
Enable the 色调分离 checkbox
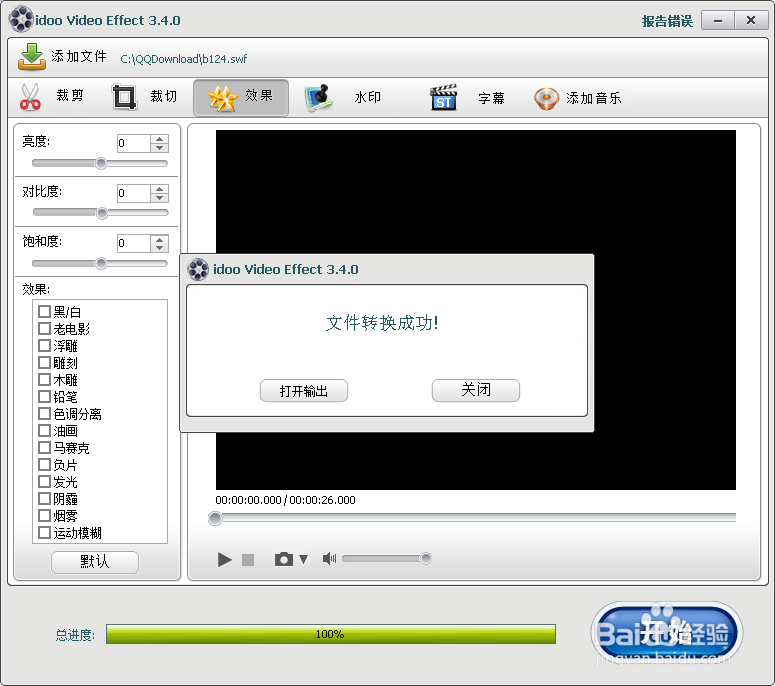coord(44,413)
